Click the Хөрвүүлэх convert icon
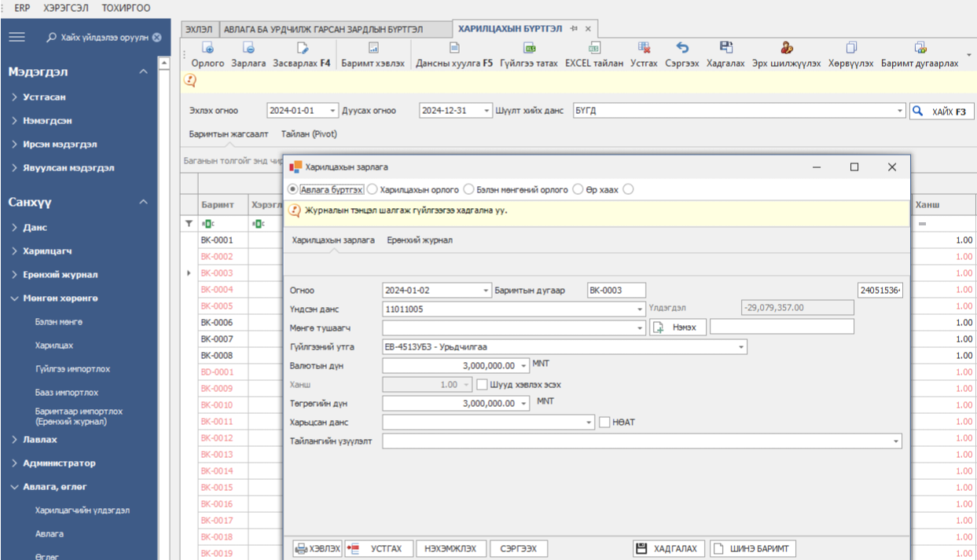Image resolution: width=977 pixels, height=560 pixels. [x=850, y=48]
